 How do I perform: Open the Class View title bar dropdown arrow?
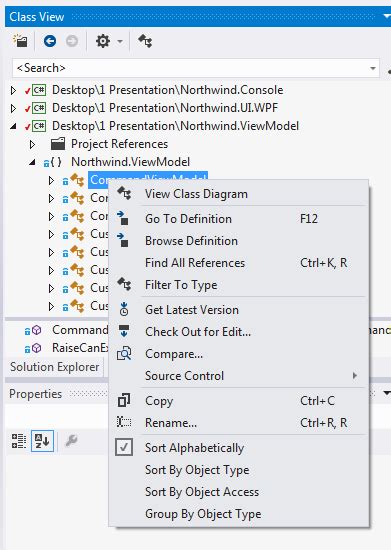tap(387, 16)
